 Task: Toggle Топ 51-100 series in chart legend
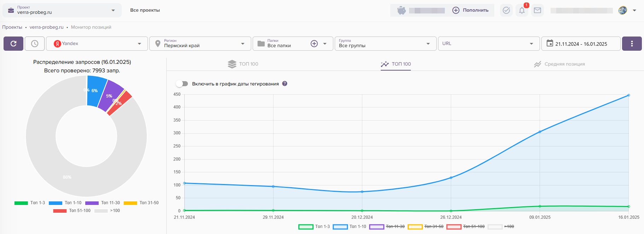coord(465,227)
